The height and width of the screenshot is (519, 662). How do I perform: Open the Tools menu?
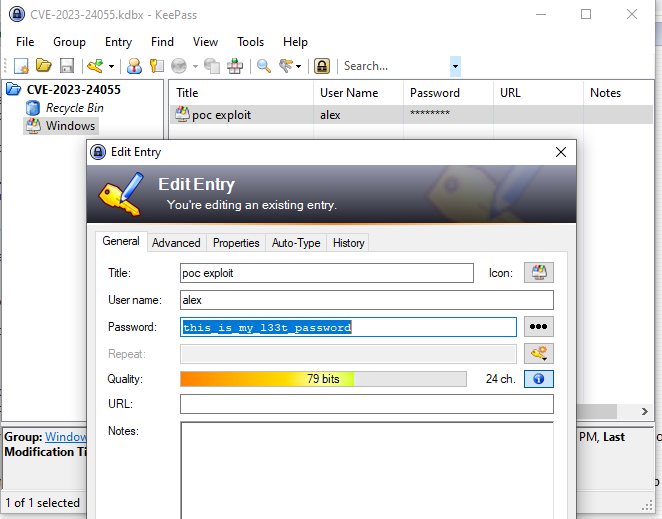pos(250,42)
